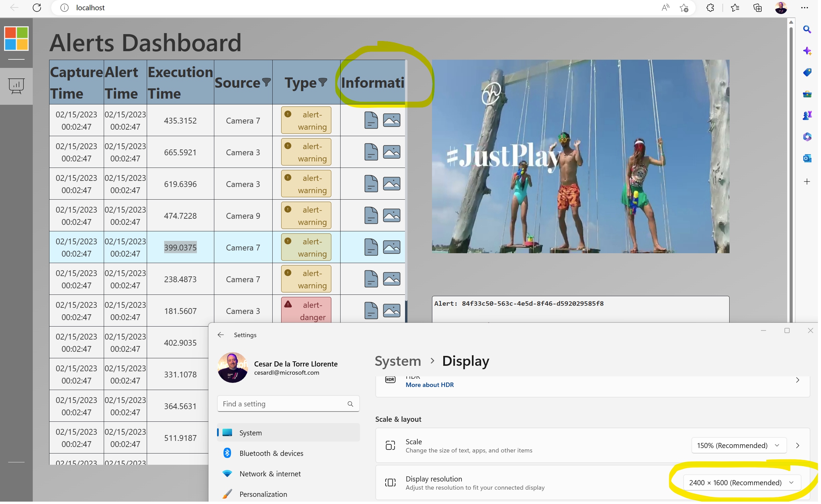The height and width of the screenshot is (504, 821).
Task: Click the JustPlay camera image preview
Action: coord(580,156)
